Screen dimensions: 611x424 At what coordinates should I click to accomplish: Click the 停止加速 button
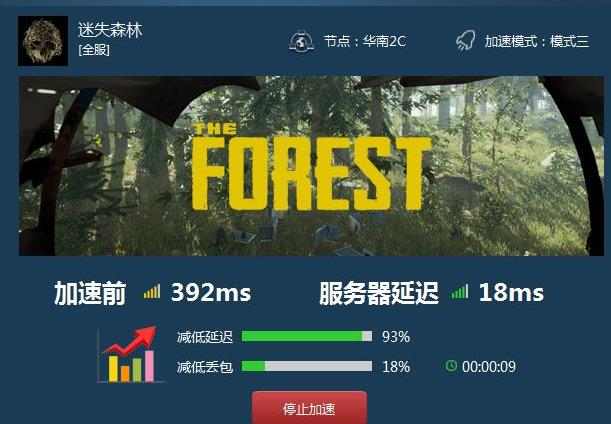pyautogui.click(x=309, y=408)
